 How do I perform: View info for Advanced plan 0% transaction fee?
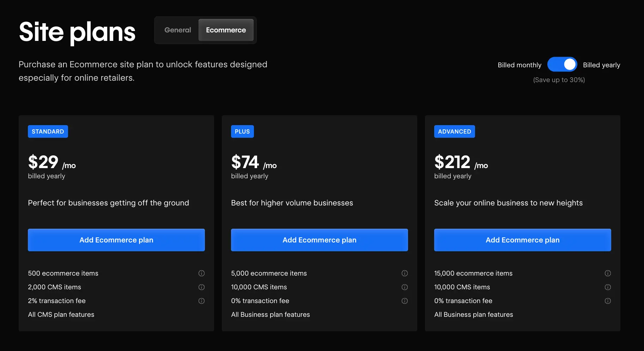pyautogui.click(x=608, y=301)
